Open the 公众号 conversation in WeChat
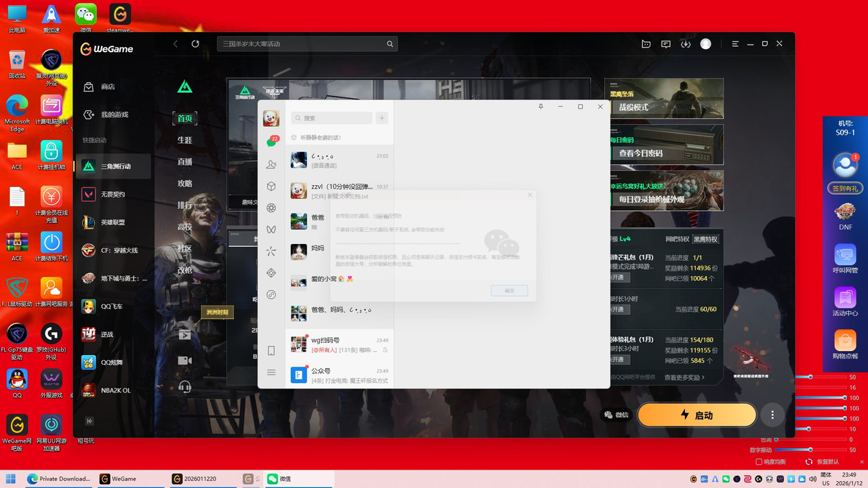Viewport: 868px width, 488px height. tap(339, 375)
